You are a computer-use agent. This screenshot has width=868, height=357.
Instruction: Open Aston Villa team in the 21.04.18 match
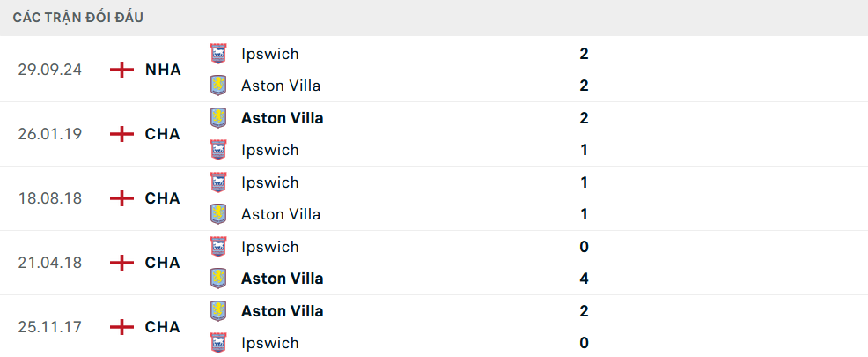click(x=282, y=279)
